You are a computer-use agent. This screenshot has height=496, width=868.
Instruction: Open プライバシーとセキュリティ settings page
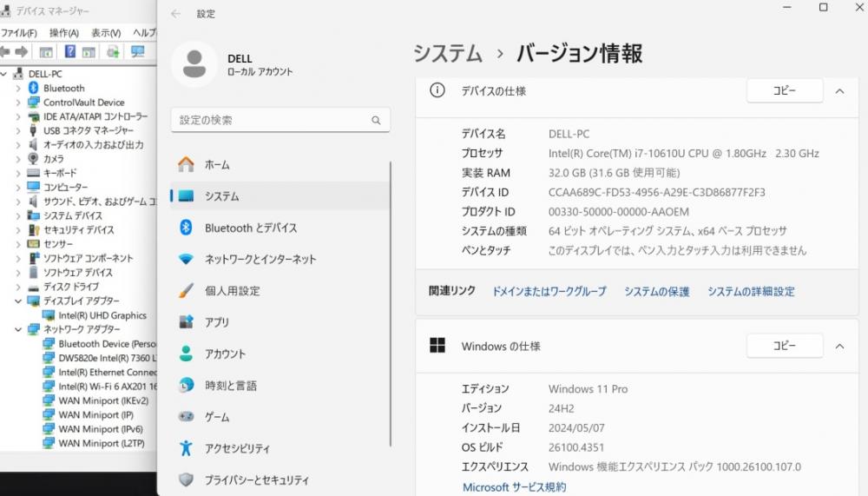(280, 479)
